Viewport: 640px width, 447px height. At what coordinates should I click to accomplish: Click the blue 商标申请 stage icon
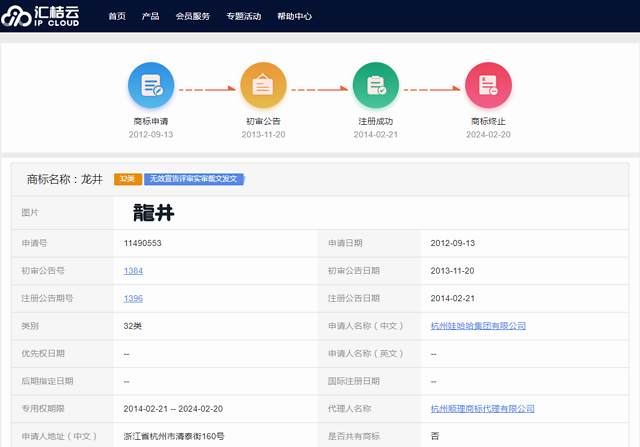(151, 85)
